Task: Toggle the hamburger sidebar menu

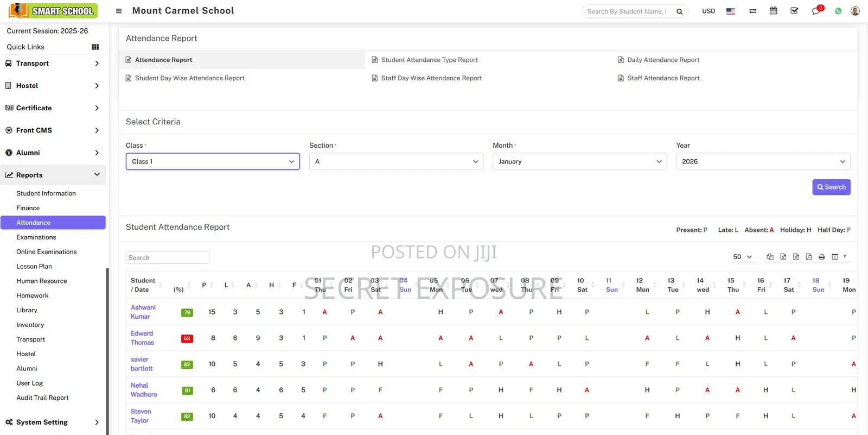Action: coord(119,11)
